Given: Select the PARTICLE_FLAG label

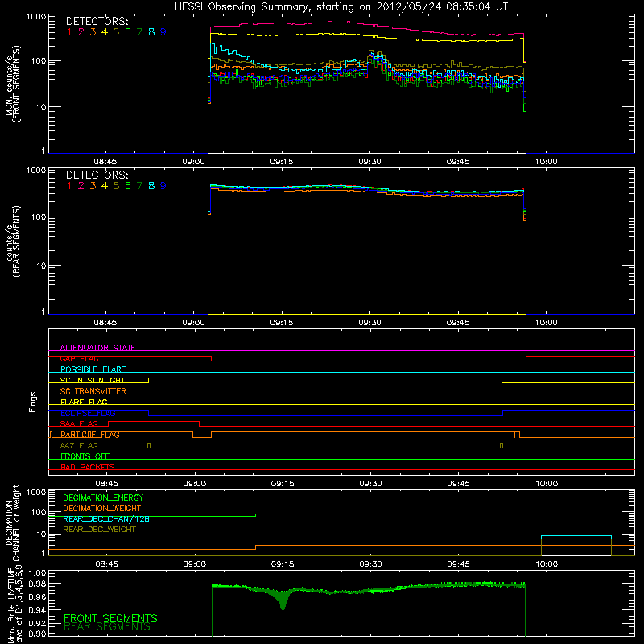Looking at the screenshot, I should 90,435.
